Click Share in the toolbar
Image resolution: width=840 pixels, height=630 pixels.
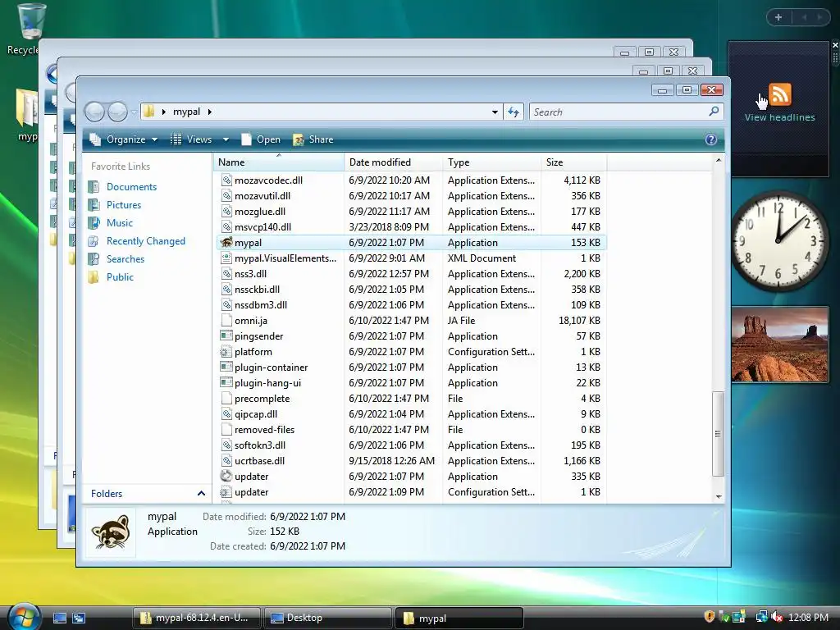click(x=313, y=139)
